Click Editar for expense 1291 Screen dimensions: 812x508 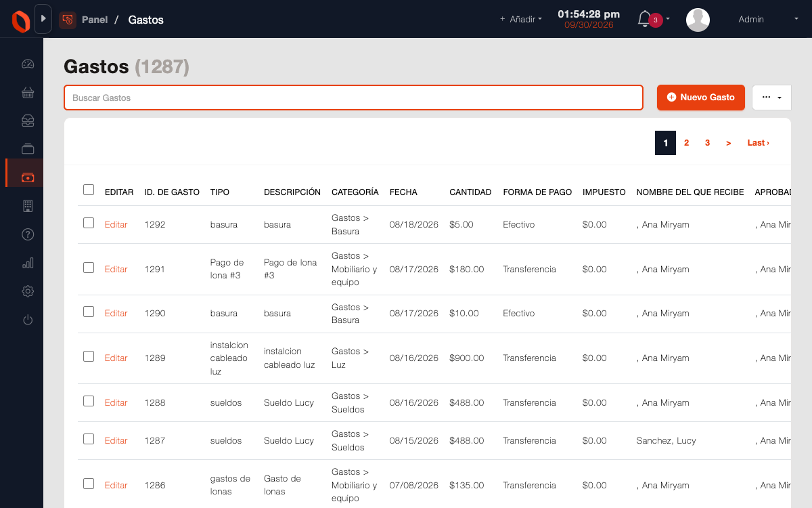click(x=116, y=269)
